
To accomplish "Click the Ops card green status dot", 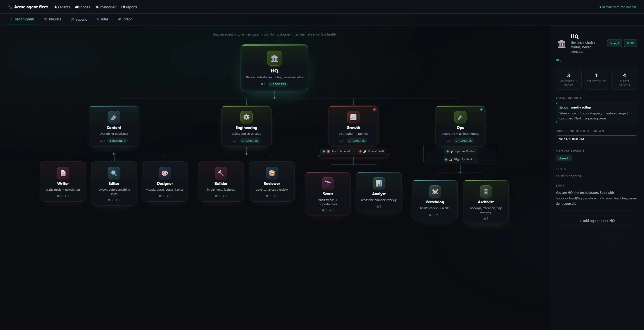I will click(x=481, y=109).
